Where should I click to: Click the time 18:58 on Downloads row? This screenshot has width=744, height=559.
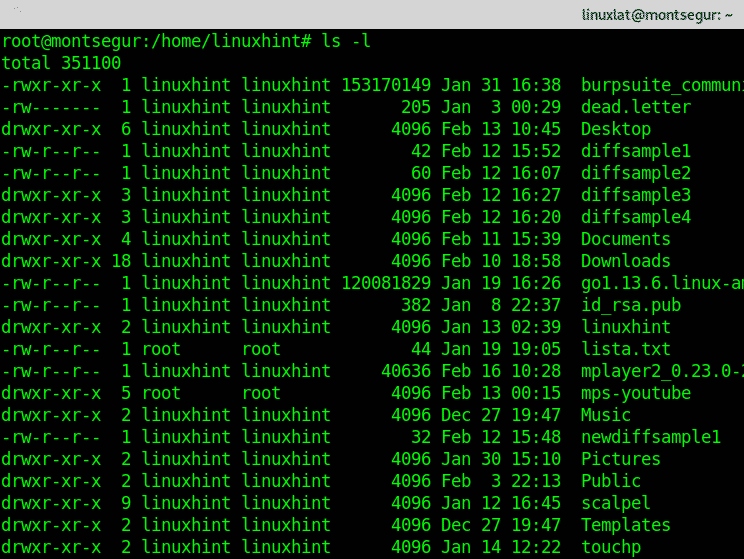pos(536,261)
